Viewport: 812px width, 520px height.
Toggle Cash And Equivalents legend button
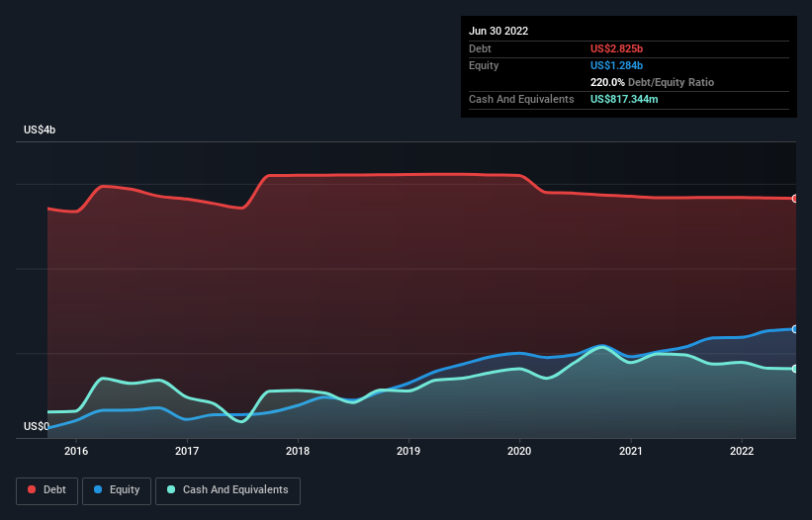[227, 490]
